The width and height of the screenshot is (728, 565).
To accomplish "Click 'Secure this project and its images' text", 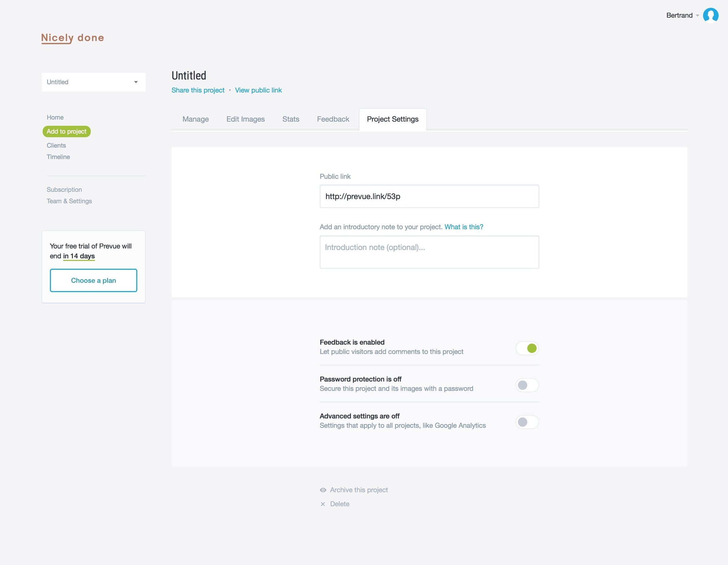I will 396,389.
